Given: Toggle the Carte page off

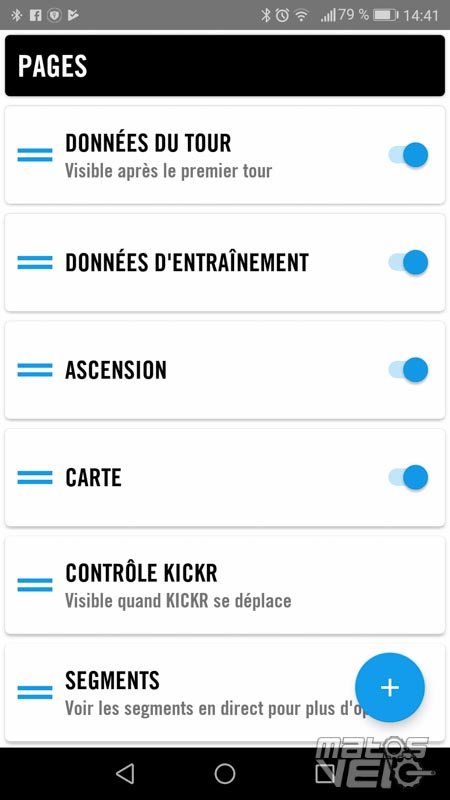Looking at the screenshot, I should coord(408,478).
